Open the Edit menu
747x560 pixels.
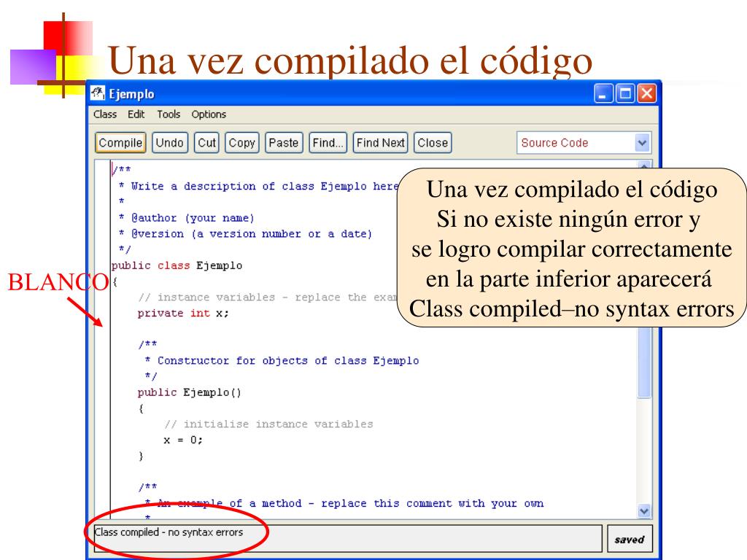coord(136,114)
